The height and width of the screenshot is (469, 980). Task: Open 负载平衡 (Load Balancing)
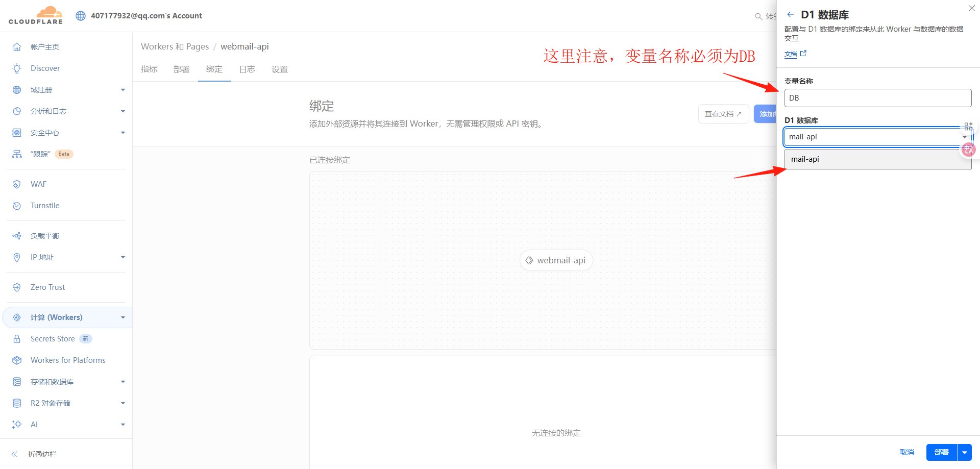click(x=44, y=235)
